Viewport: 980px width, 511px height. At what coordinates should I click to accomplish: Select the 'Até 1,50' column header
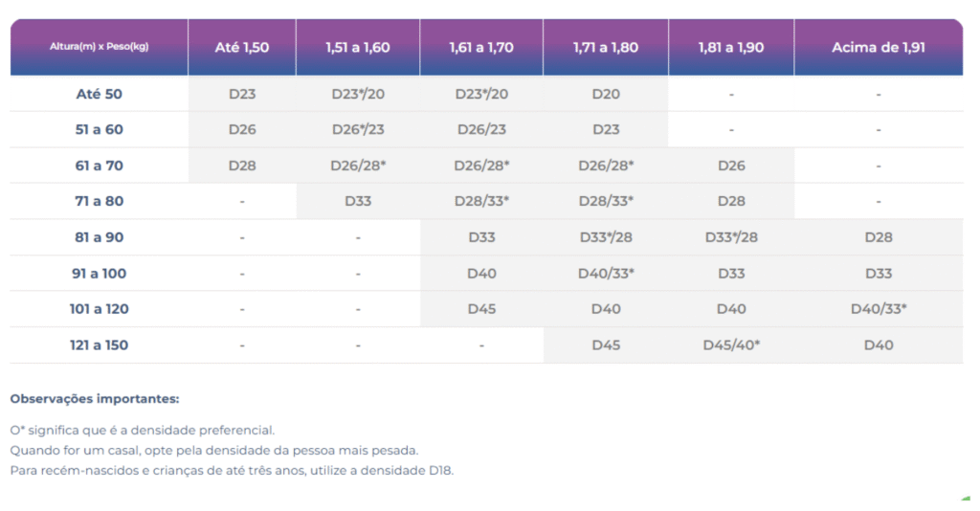(242, 47)
